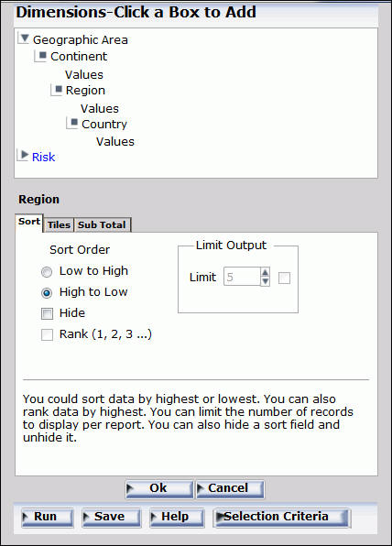
Task: Select the Risk dimension link
Action: click(44, 157)
